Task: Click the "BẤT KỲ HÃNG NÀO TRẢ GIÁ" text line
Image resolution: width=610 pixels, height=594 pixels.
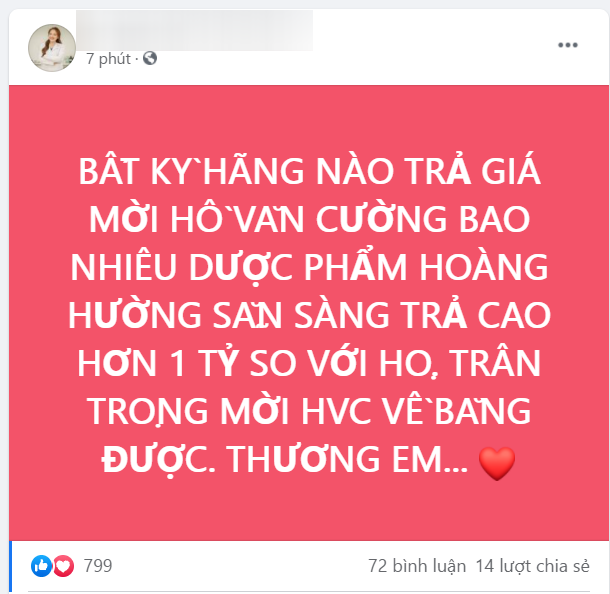Action: pos(309,171)
